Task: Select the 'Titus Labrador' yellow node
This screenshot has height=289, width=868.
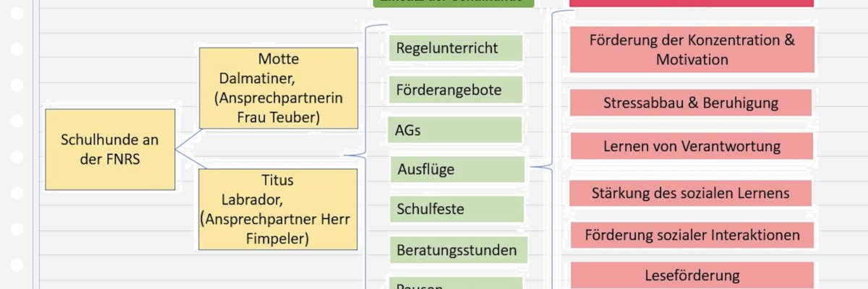Action: pos(278,209)
